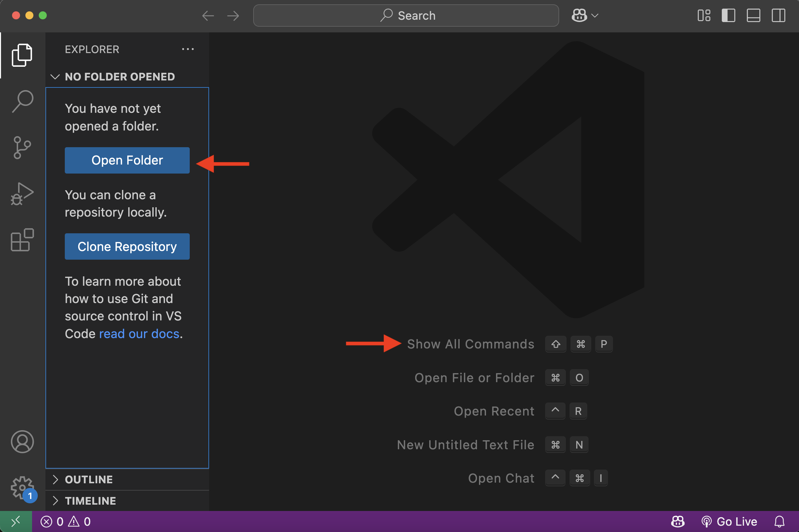Click the Search command center field
The height and width of the screenshot is (532, 799).
point(406,16)
